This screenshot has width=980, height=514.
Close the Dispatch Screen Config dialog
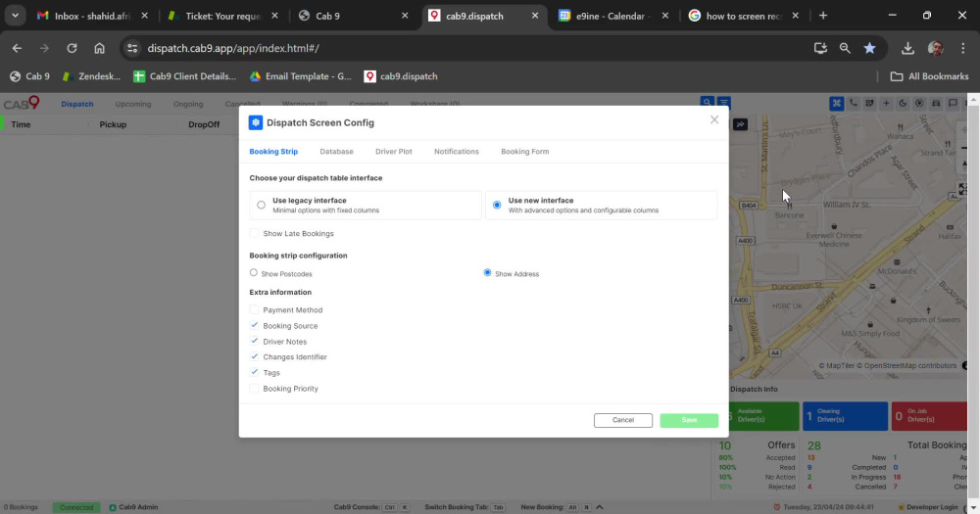pyautogui.click(x=714, y=119)
